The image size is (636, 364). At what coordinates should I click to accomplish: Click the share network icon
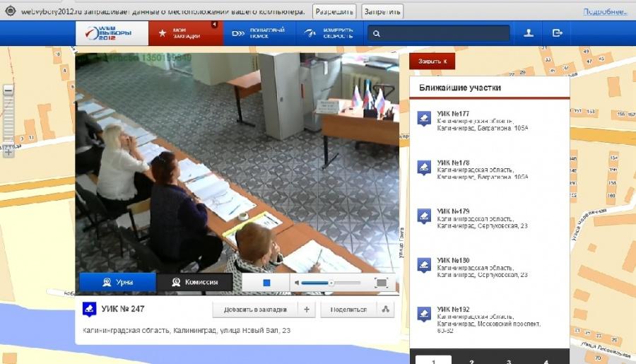[x=386, y=310]
